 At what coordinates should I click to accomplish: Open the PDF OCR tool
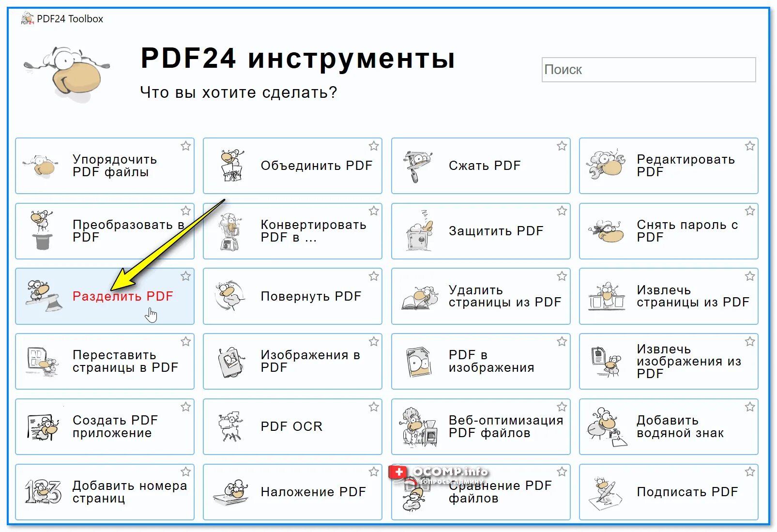tap(292, 426)
